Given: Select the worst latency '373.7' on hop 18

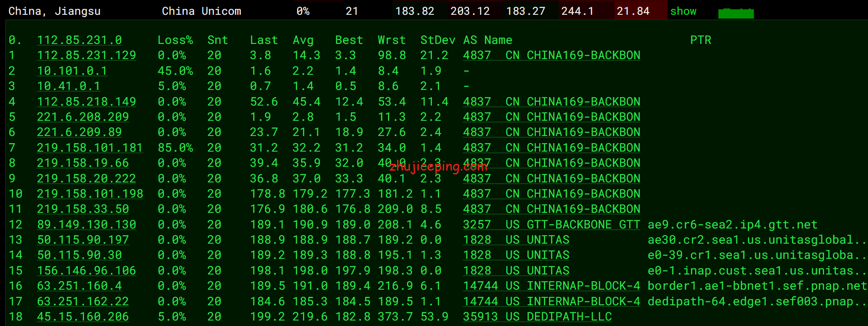Looking at the screenshot, I should coord(395,317).
